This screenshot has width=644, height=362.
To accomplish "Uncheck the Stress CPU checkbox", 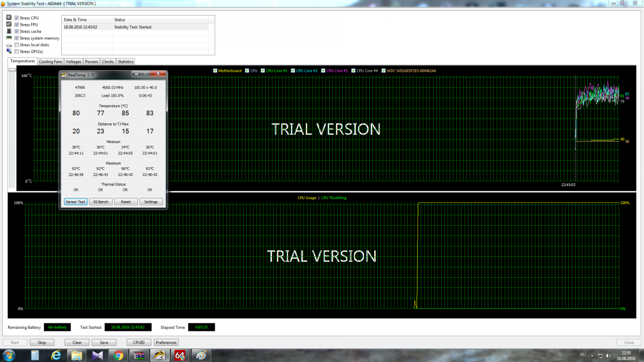I will pyautogui.click(x=17, y=18).
